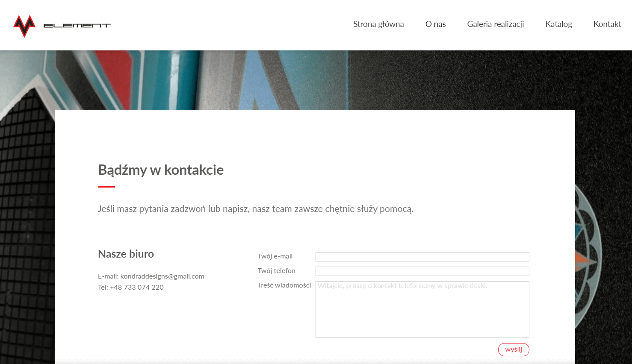The height and width of the screenshot is (364, 632).
Task: Click the kondraddesigns@gmail.com email address
Action: (x=162, y=276)
